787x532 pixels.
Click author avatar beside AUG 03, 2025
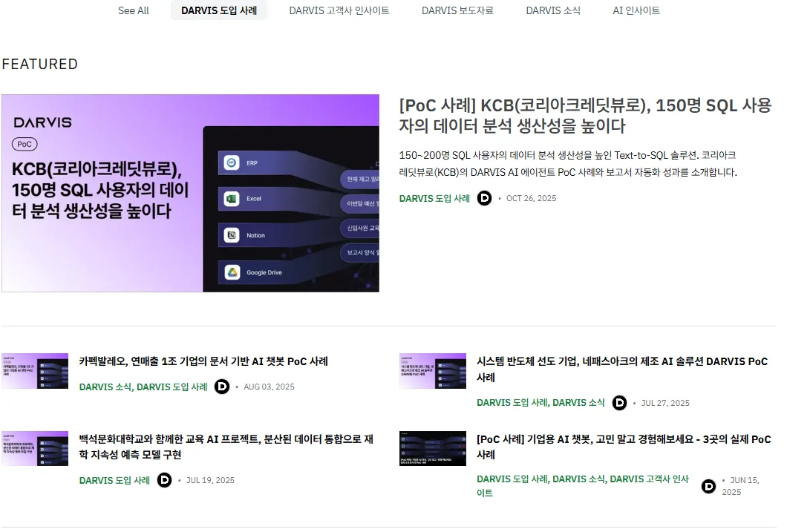pyautogui.click(x=222, y=387)
